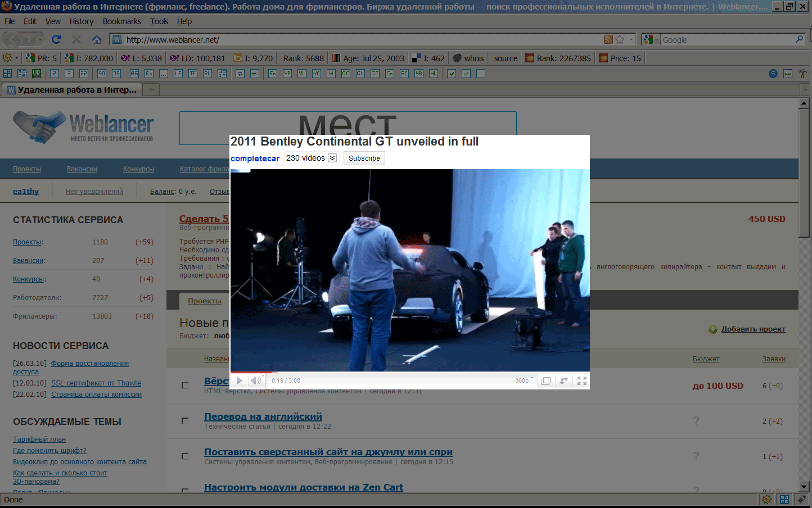This screenshot has width=812, height=508.
Task: Click the TF toolbar icon
Action: click(x=193, y=74)
